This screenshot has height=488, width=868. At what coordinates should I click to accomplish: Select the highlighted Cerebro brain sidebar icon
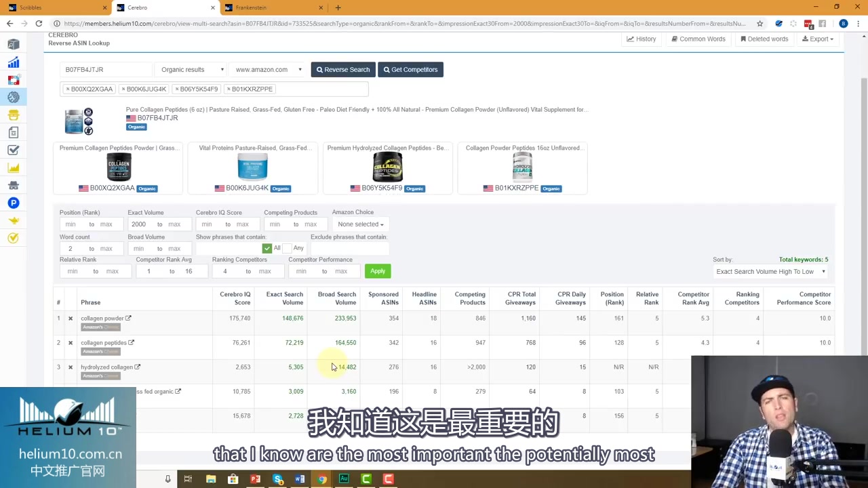14,98
